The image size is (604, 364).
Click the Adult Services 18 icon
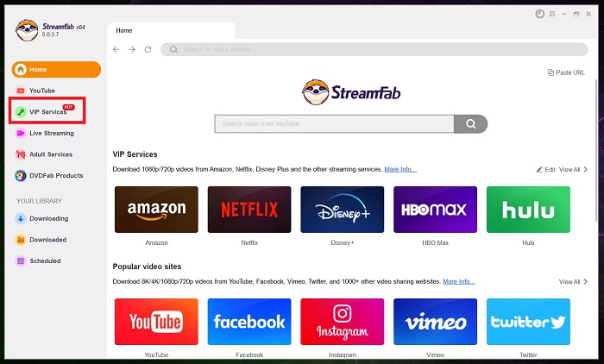pos(21,154)
